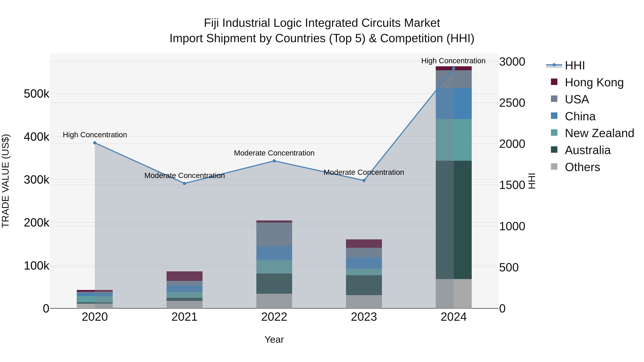Click the 1500 HHI axis tick label
Viewport: 644px width, 362px height.
point(512,185)
